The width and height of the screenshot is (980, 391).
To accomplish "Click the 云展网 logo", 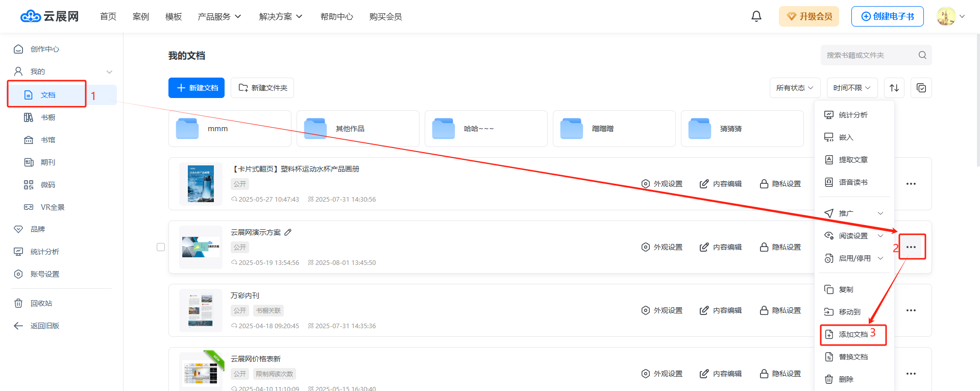I will pos(50,16).
